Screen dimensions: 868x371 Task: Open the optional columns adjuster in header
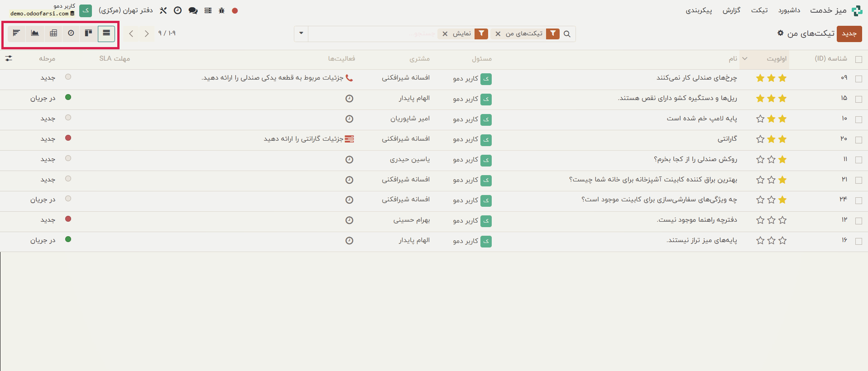tap(9, 58)
